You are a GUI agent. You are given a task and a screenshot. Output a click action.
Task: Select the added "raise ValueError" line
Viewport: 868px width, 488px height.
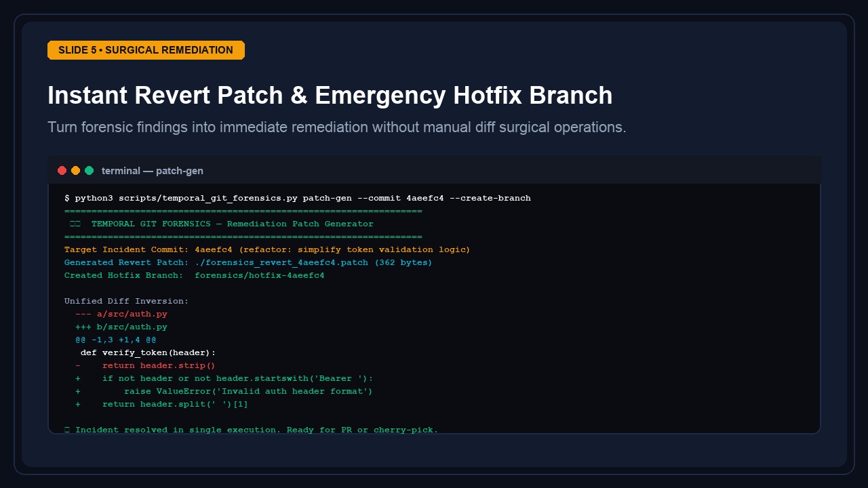coord(224,391)
